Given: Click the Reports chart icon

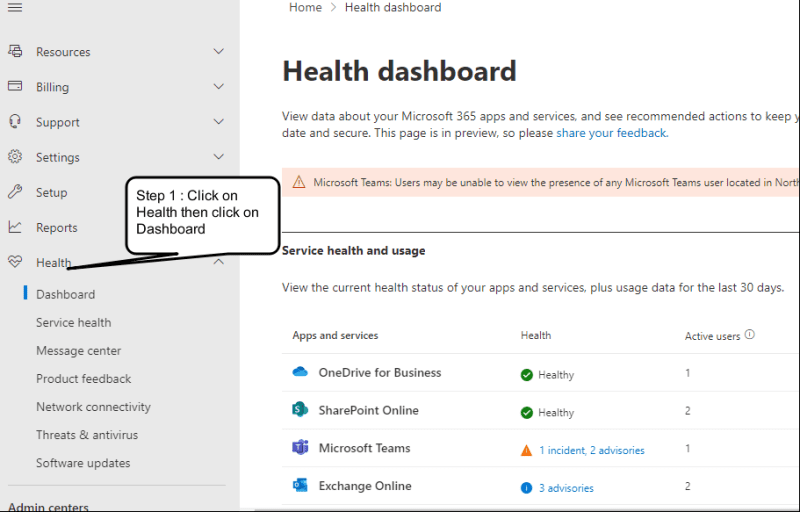Looking at the screenshot, I should pos(15,227).
